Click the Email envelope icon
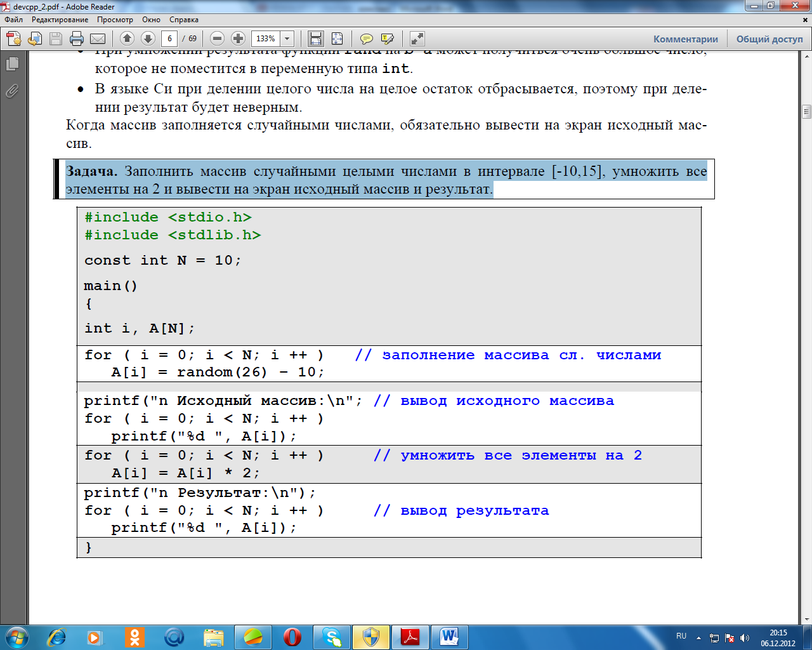This screenshot has width=812, height=650. point(98,39)
